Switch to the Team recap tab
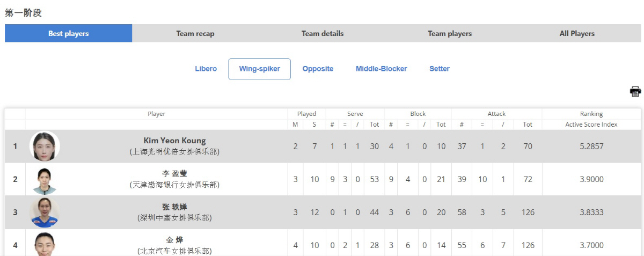Image resolution: width=644 pixels, height=256 pixels. 195,33
